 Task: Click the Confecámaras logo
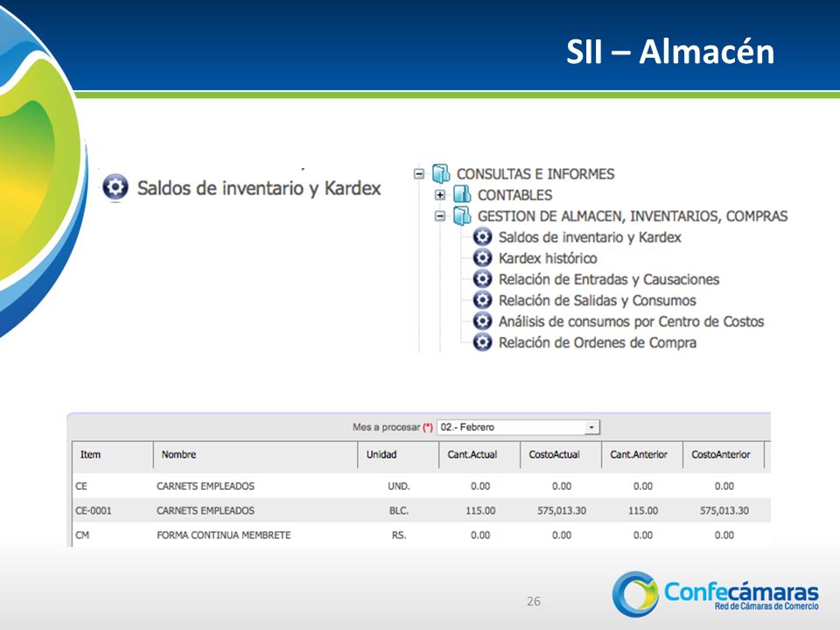[715, 593]
